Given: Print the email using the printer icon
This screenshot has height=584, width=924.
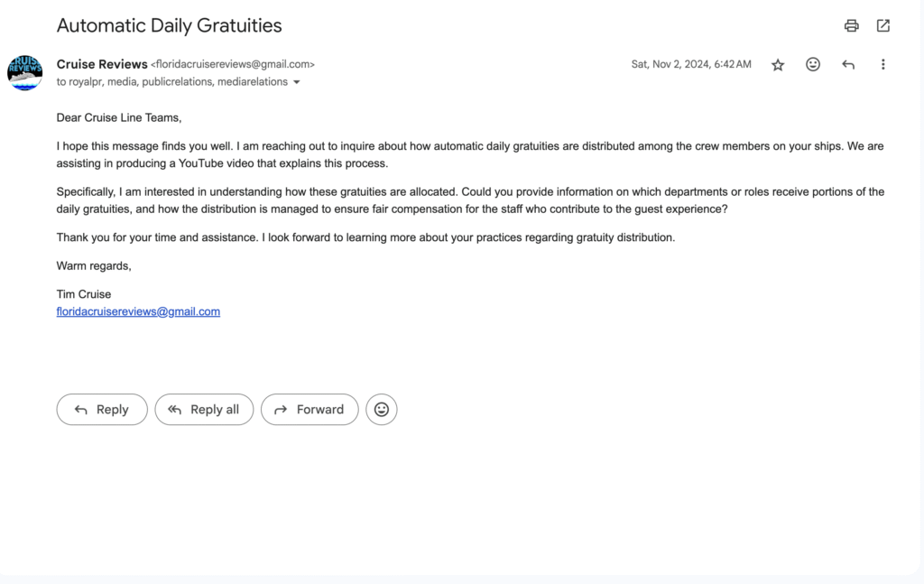Looking at the screenshot, I should (x=851, y=25).
